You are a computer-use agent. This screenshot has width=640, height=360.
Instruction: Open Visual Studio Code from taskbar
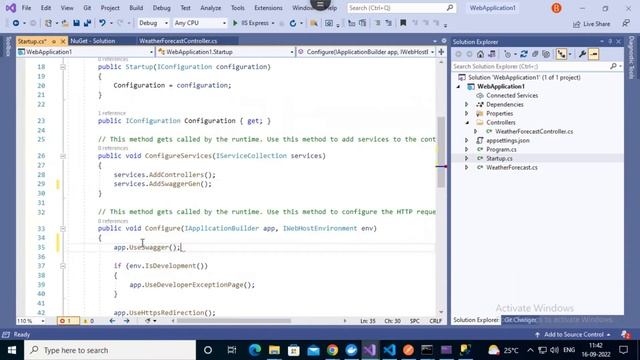click(389, 350)
